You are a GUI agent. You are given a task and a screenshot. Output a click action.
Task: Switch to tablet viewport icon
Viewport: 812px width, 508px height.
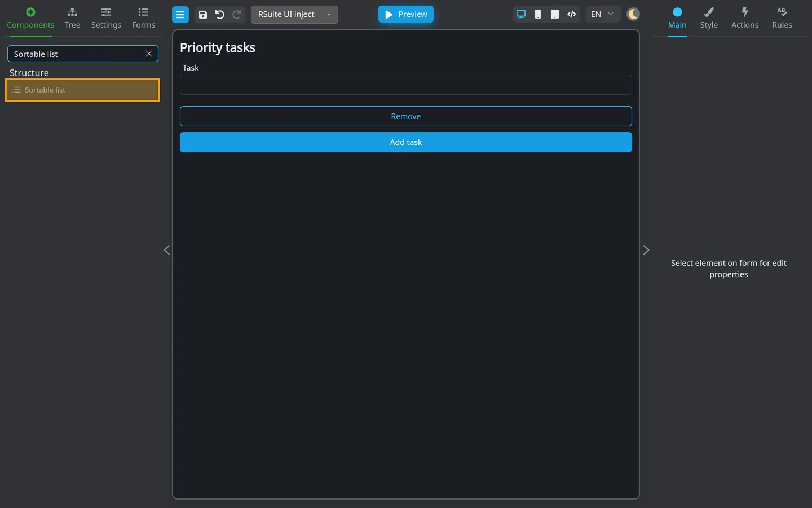[x=555, y=14]
